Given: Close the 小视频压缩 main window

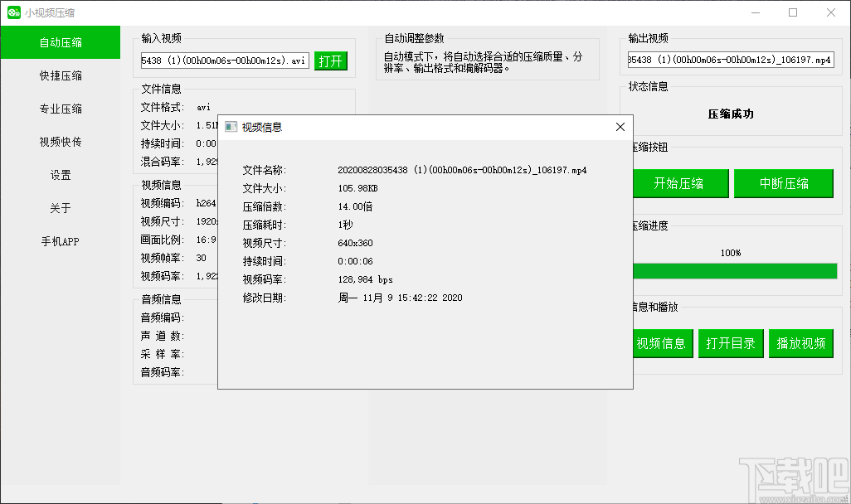Looking at the screenshot, I should [831, 12].
